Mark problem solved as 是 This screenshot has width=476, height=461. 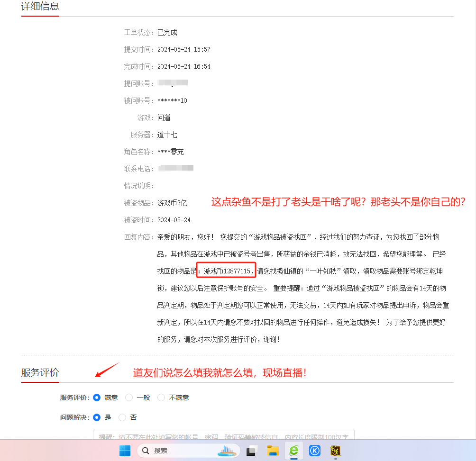[x=97, y=417]
